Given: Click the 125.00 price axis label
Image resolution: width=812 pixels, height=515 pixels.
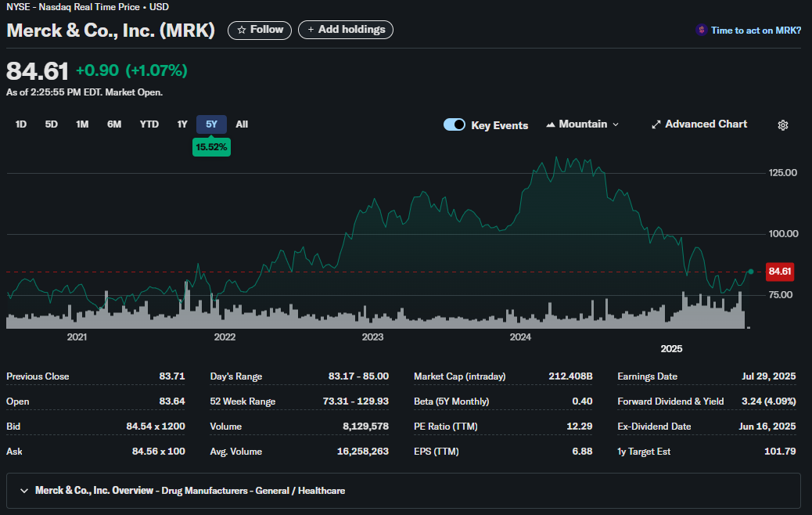Looking at the screenshot, I should pyautogui.click(x=783, y=173).
